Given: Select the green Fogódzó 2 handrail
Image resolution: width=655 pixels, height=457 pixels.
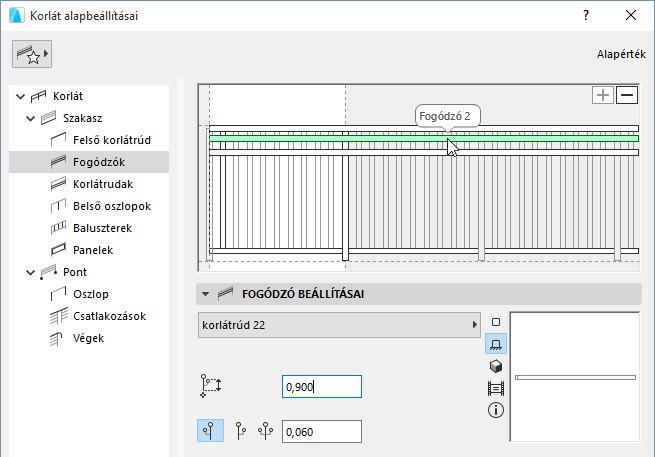Looking at the screenshot, I should tap(424, 138).
